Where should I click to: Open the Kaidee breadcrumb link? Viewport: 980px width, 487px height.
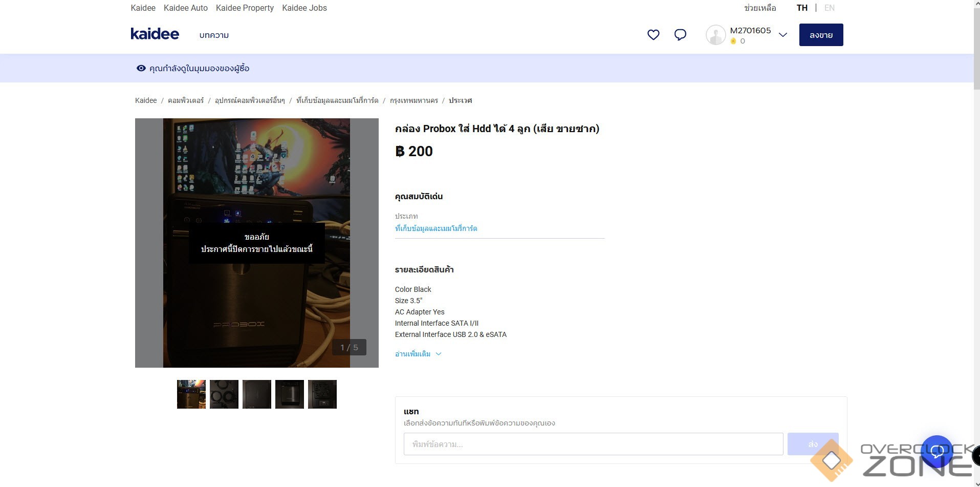coord(146,100)
